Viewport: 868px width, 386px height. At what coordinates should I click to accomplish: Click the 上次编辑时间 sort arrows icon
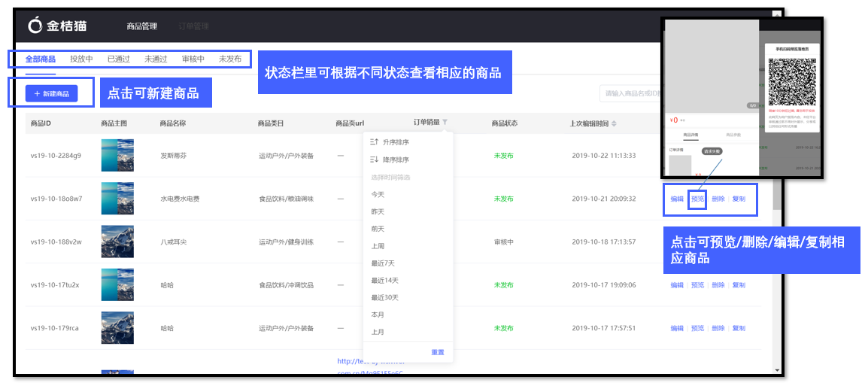coord(614,123)
